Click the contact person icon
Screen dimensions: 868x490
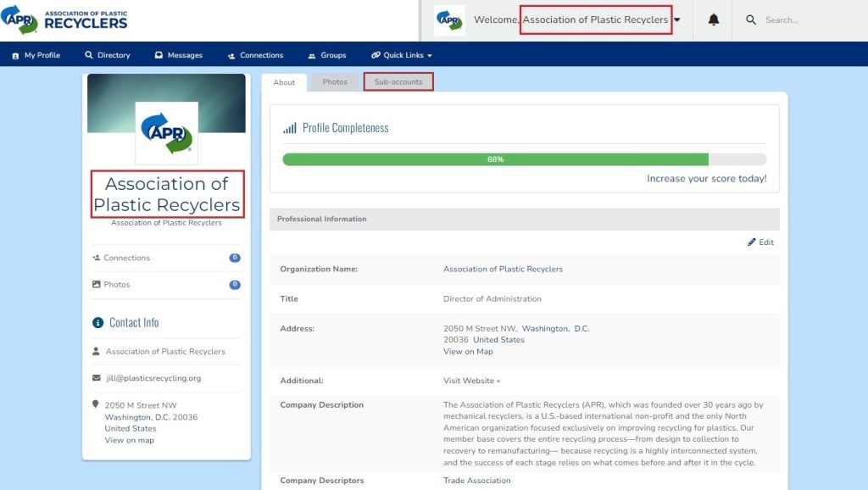pos(96,351)
